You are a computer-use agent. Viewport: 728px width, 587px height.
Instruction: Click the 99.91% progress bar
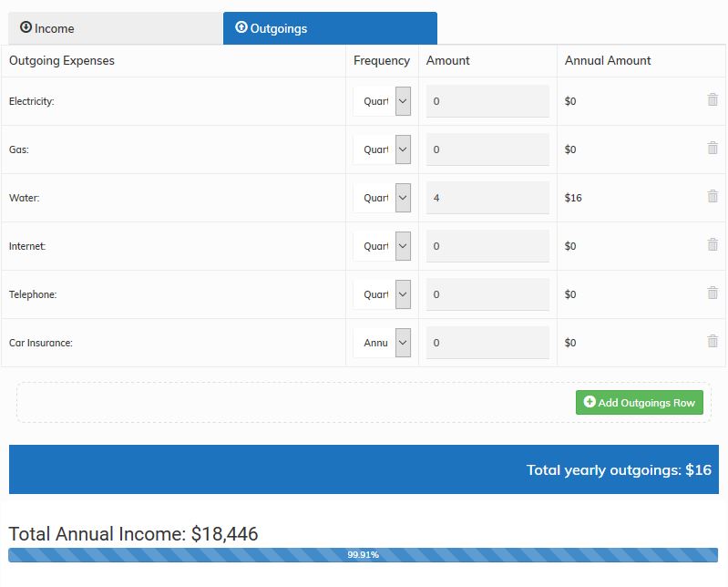point(363,555)
